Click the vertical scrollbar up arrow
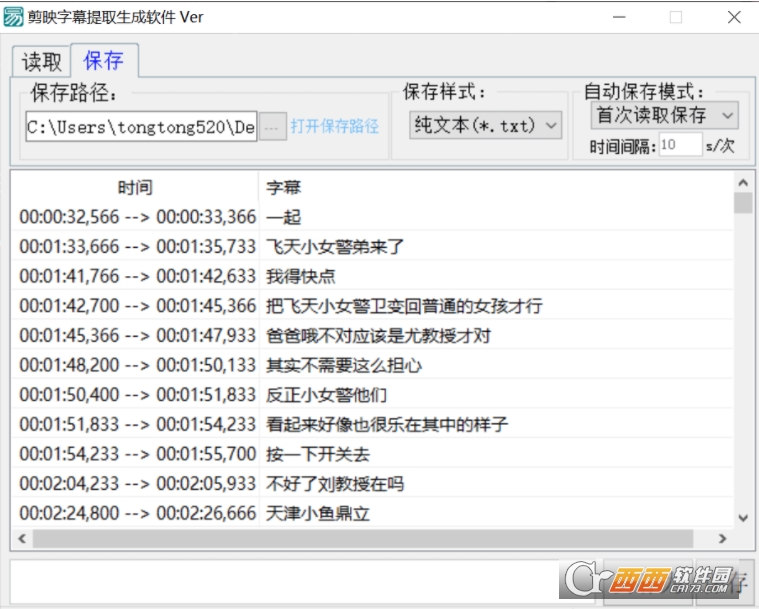759x609 pixels. point(743,183)
